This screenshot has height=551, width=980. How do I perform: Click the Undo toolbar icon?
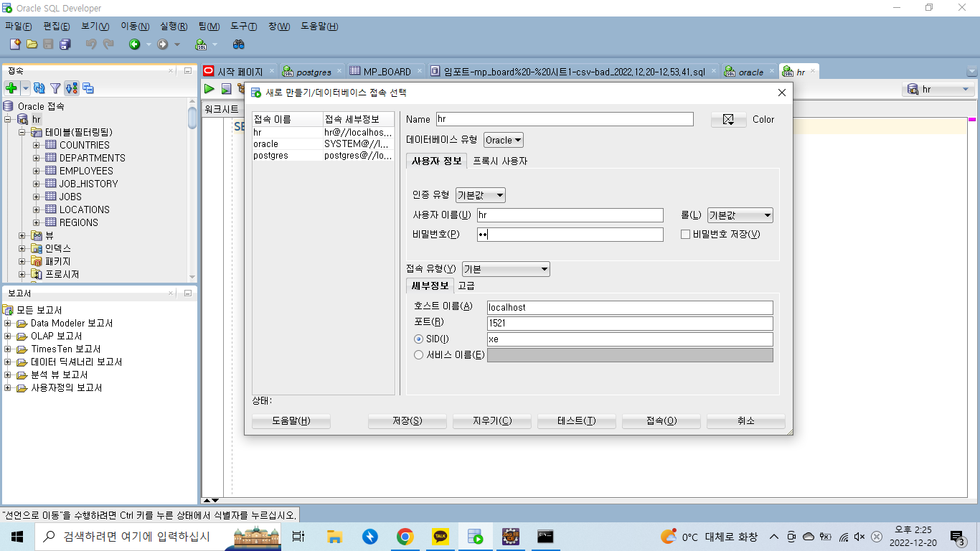coord(91,44)
